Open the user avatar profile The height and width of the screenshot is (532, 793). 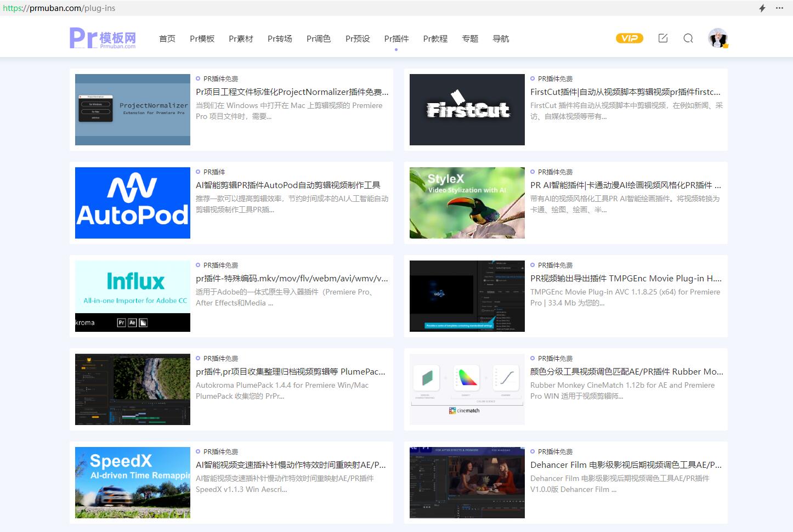718,38
